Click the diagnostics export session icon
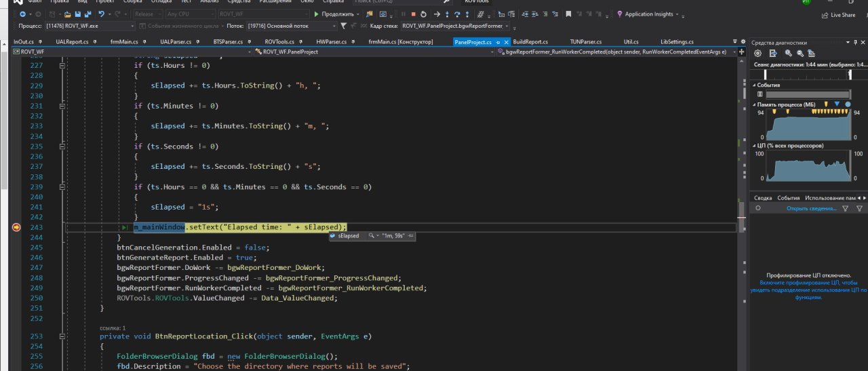 pyautogui.click(x=773, y=53)
